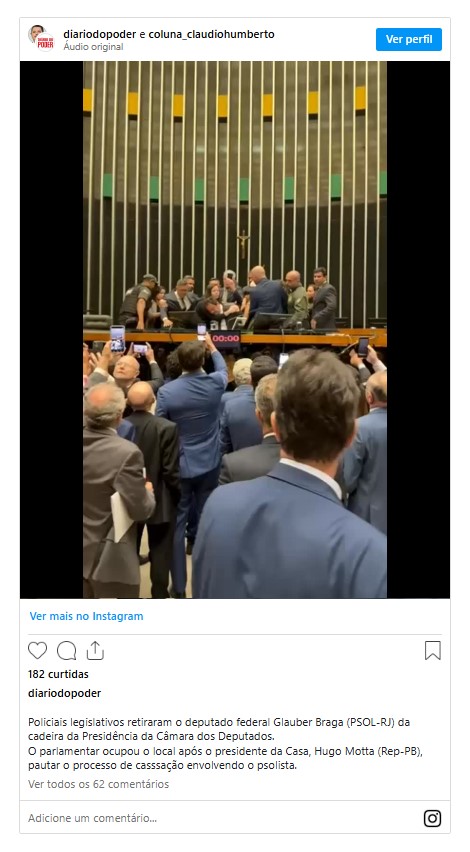Click the crucifix on the video wall
The height and width of the screenshot is (852, 470).
click(x=243, y=244)
